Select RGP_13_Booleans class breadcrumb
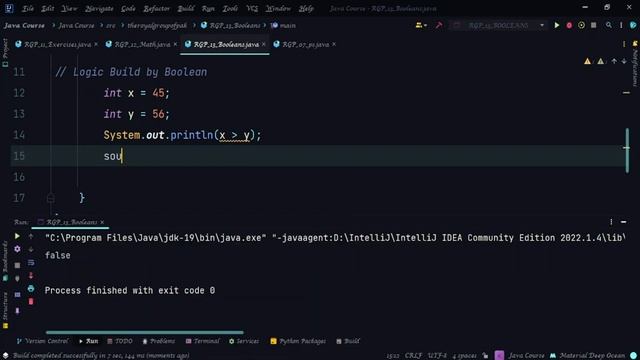The image size is (640, 360). [x=231, y=25]
